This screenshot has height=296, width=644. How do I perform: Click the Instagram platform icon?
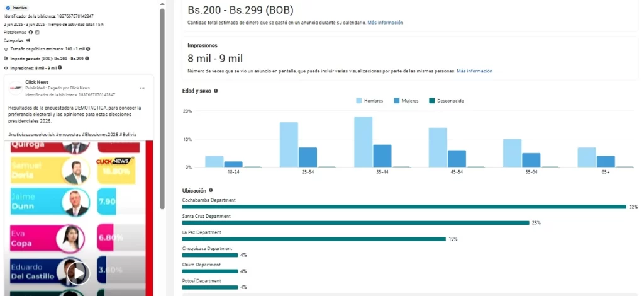(37, 33)
